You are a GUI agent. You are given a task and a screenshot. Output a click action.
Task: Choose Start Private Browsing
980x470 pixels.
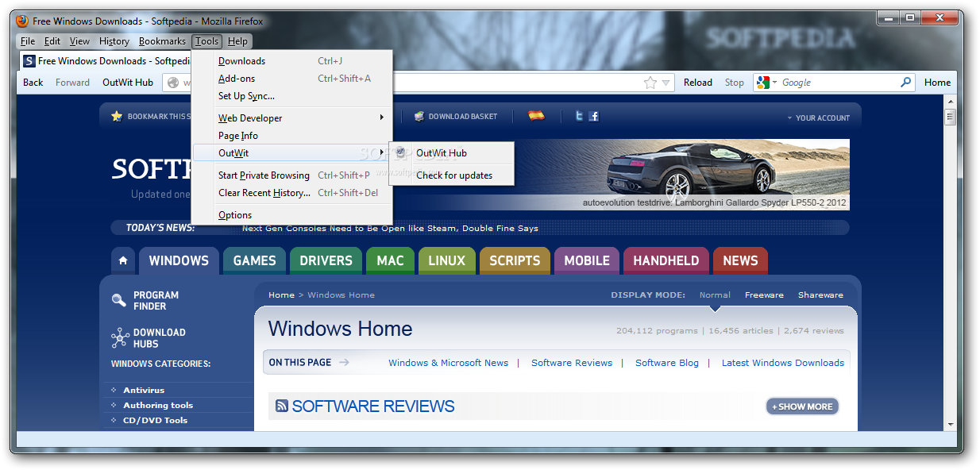[292, 175]
